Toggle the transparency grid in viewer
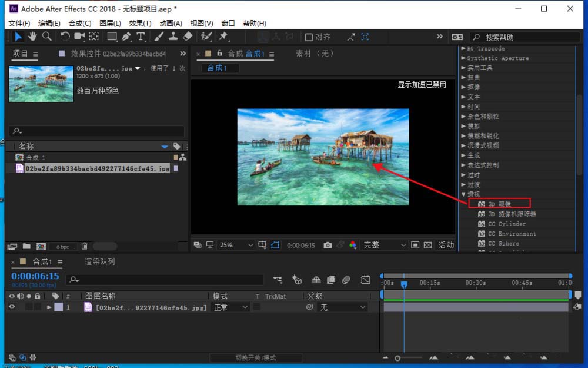Screen dimensions: 588x368 point(427,245)
